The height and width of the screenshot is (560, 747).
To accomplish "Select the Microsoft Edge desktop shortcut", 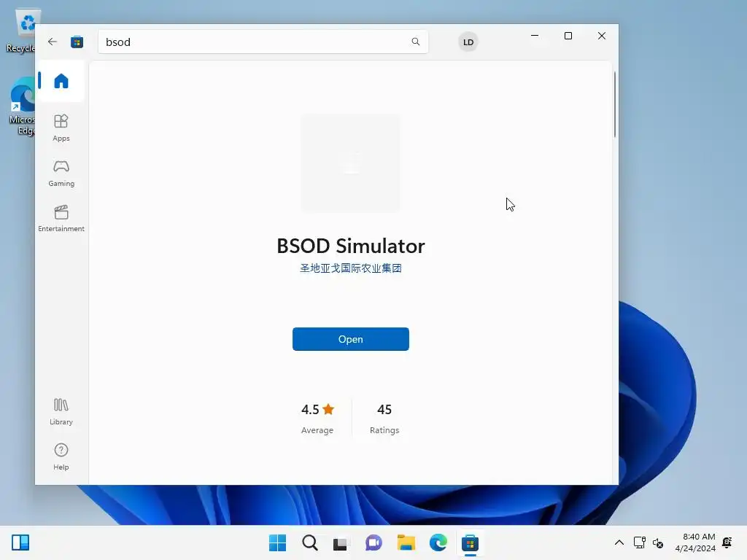I will pyautogui.click(x=22, y=106).
